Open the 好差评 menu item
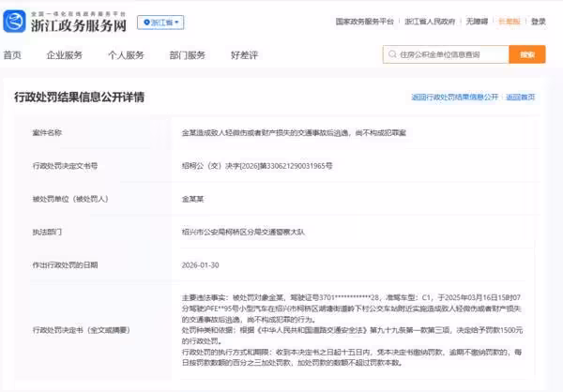 (244, 55)
